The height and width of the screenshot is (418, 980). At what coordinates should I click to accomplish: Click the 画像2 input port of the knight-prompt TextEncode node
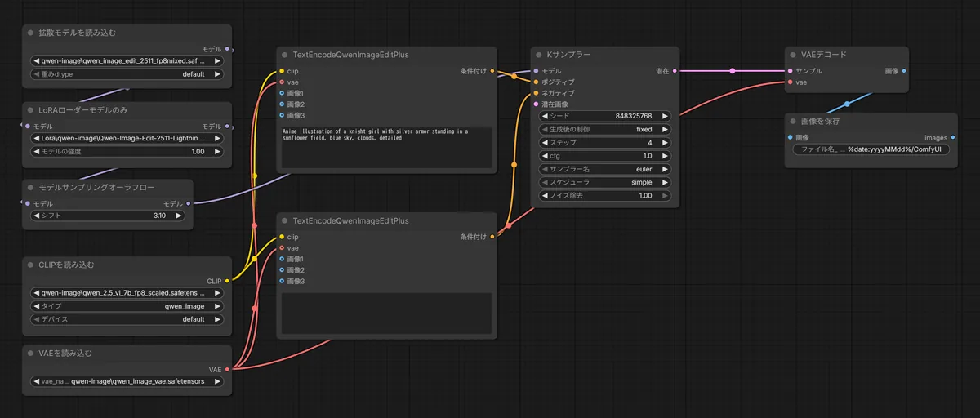[x=282, y=104]
